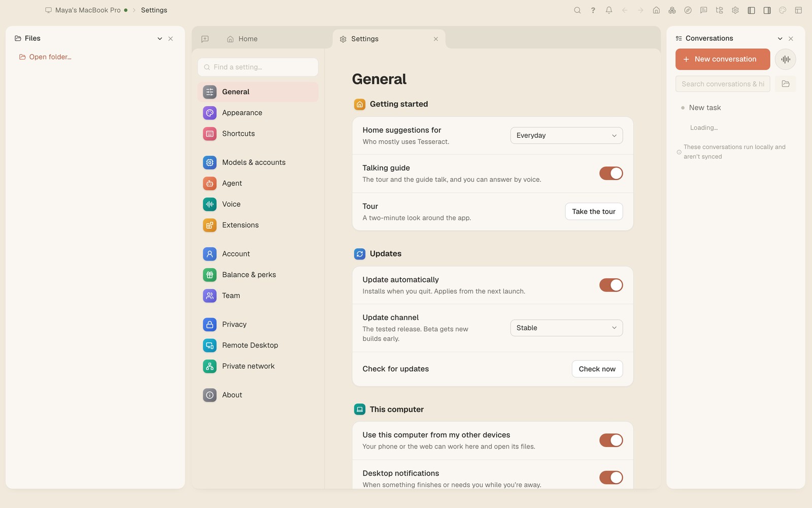Toggle the left sidebar panel icon
Viewport: 812px width, 508px height.
click(751, 10)
